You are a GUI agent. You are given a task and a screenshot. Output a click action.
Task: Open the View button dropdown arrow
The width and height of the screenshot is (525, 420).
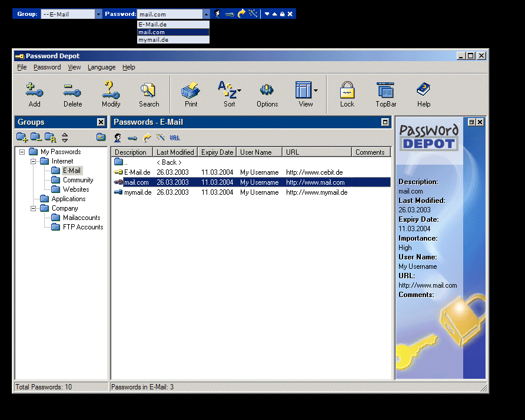pos(315,91)
